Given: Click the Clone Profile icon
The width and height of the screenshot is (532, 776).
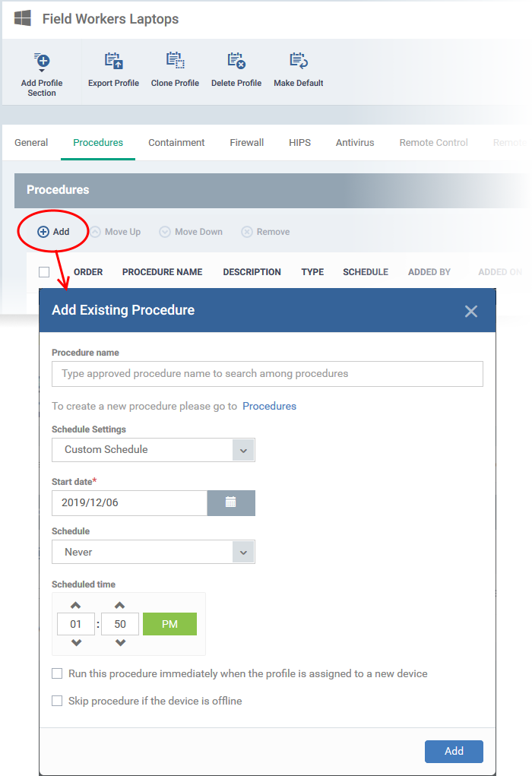Looking at the screenshot, I should (x=176, y=61).
